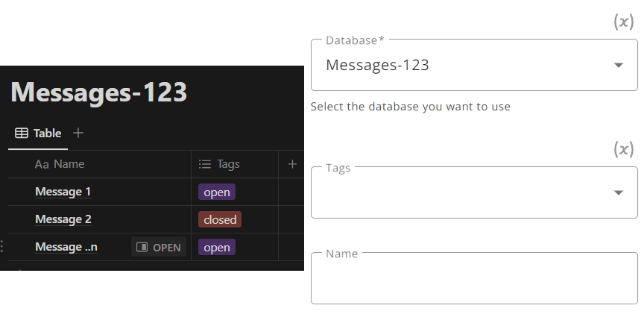Image resolution: width=644 pixels, height=320 pixels.
Task: Open the Message 1 page link
Action: click(x=63, y=192)
